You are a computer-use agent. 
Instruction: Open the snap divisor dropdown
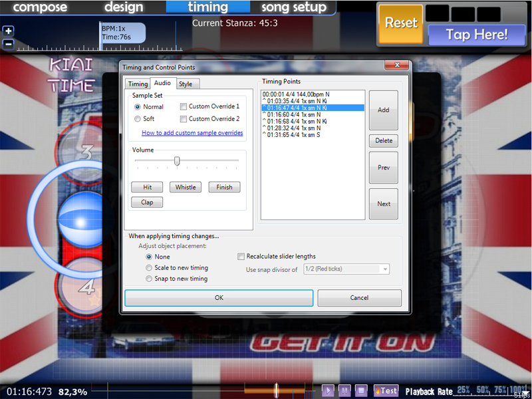point(346,269)
